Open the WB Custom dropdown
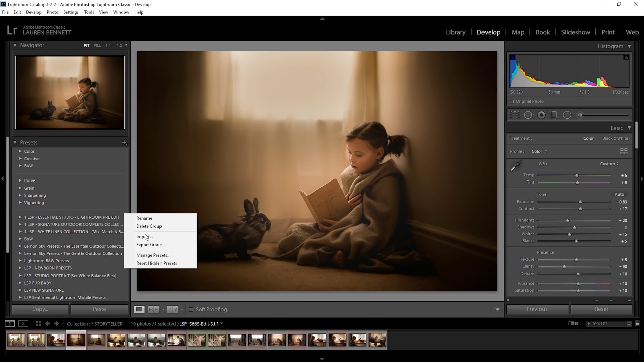Screen dimensions: 644x362 [x=609, y=163]
